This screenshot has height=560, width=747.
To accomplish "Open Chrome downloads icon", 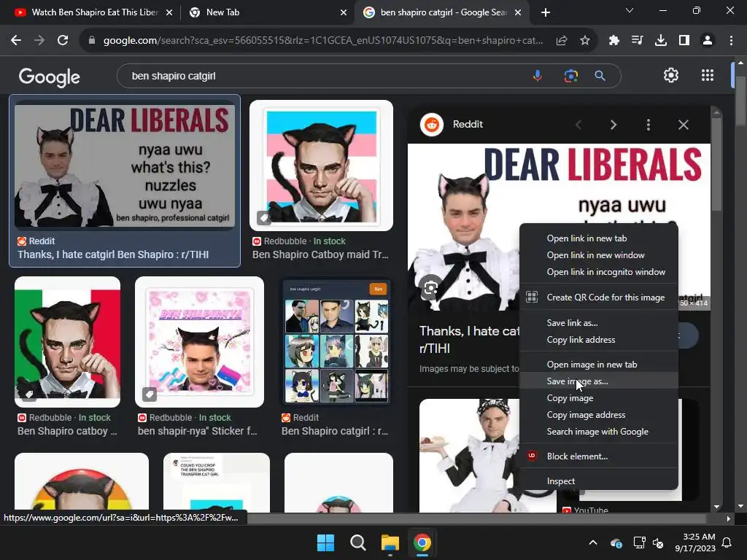I will tap(661, 41).
